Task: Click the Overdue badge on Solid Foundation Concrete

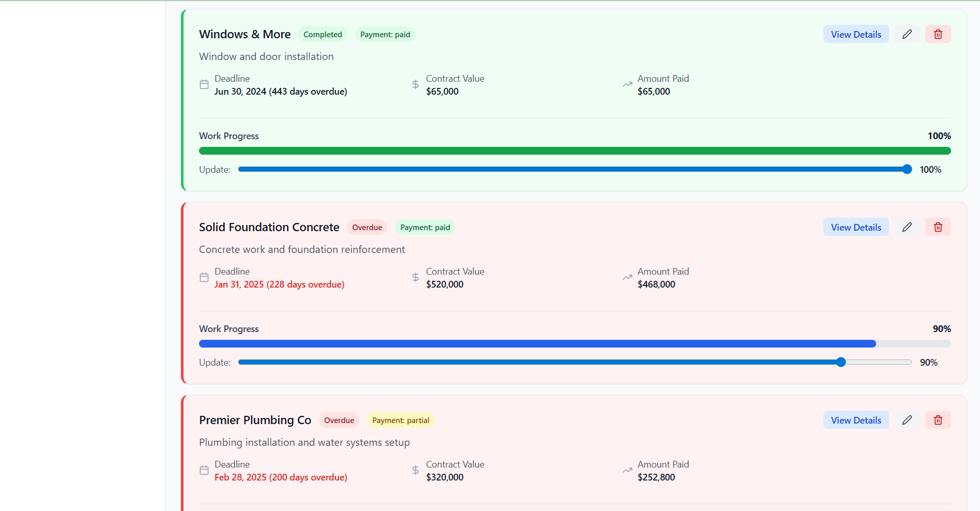Action: tap(367, 228)
